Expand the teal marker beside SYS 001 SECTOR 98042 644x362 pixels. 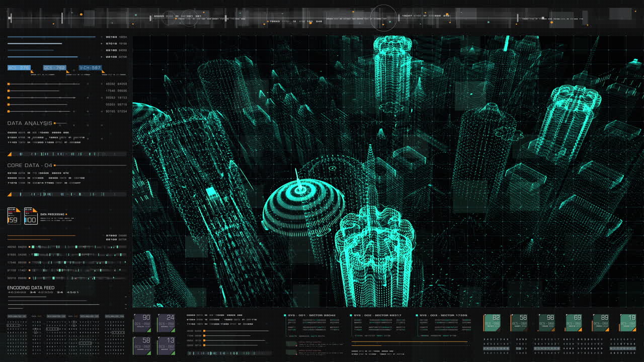tap(285, 314)
